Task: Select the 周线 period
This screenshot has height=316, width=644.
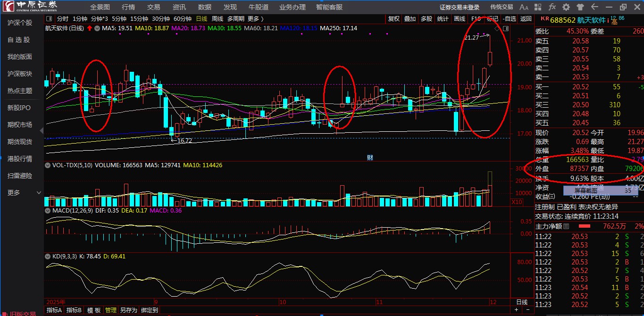Action: (x=217, y=19)
